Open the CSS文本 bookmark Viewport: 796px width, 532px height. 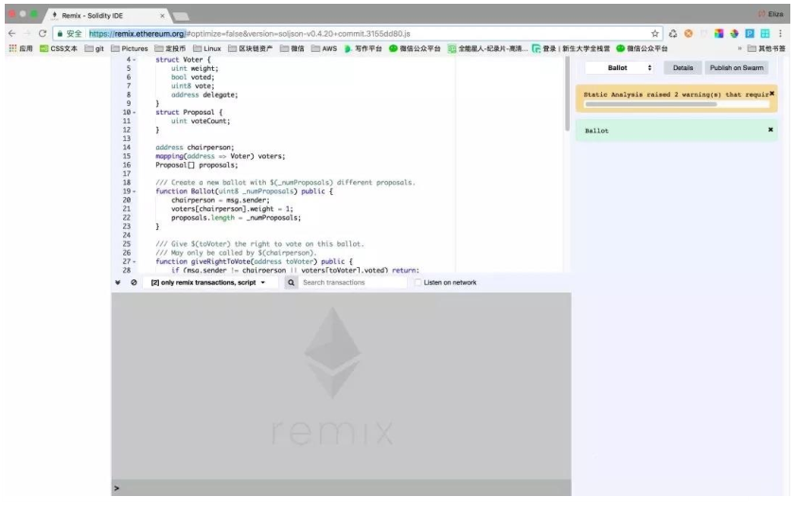59,48
